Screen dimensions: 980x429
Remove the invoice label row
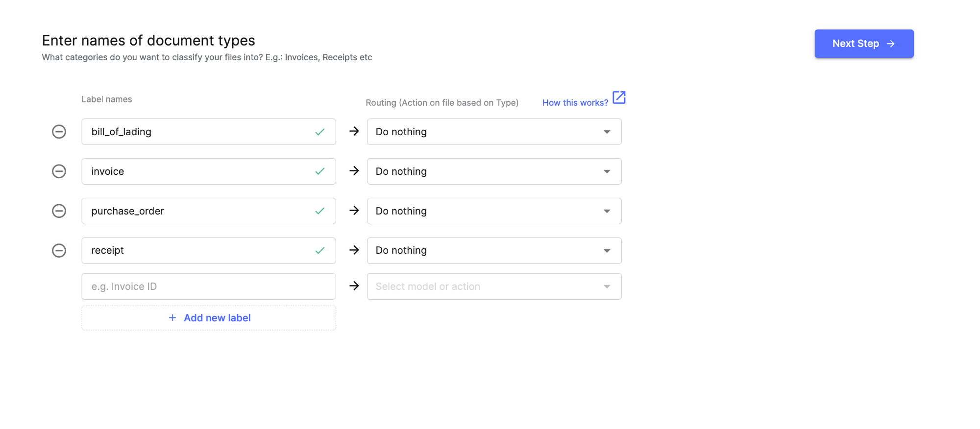coord(59,171)
